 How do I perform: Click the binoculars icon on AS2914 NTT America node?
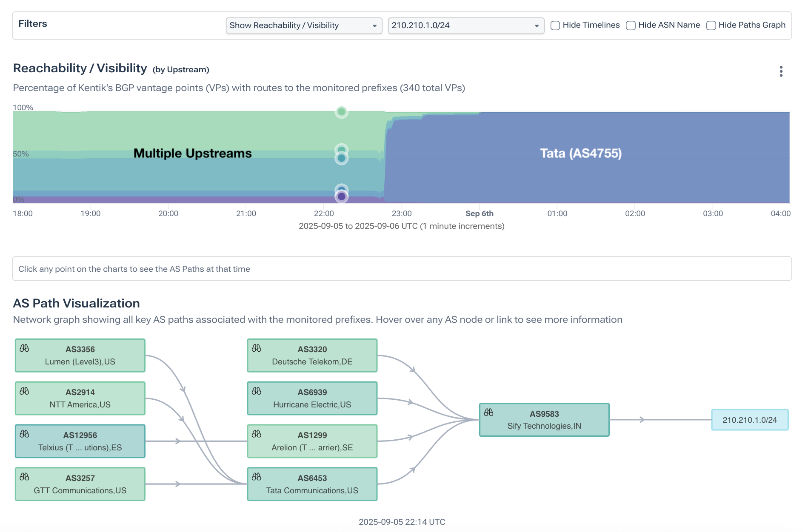(x=24, y=391)
